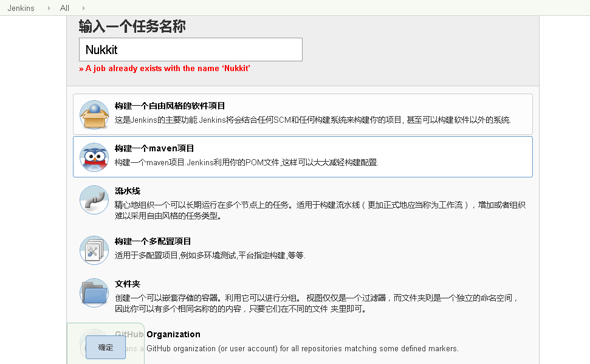Select the 文件夹 title
This screenshot has height=364, width=590.
(128, 284)
